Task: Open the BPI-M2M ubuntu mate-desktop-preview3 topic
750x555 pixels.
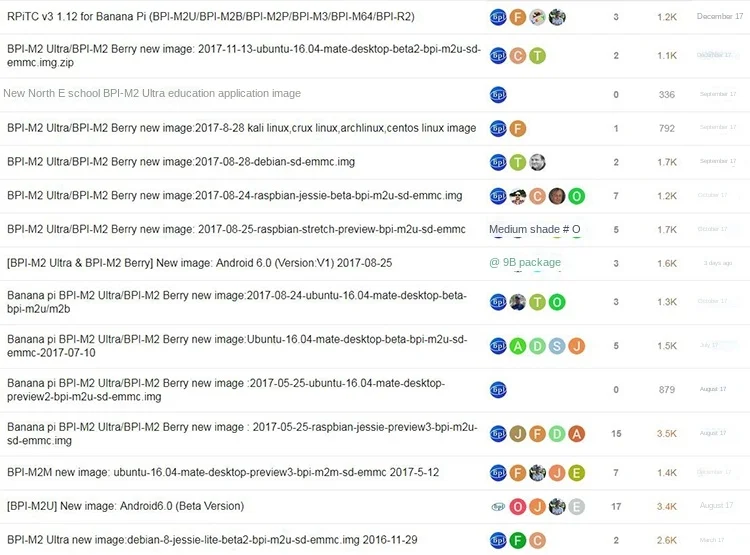Action: click(223, 473)
